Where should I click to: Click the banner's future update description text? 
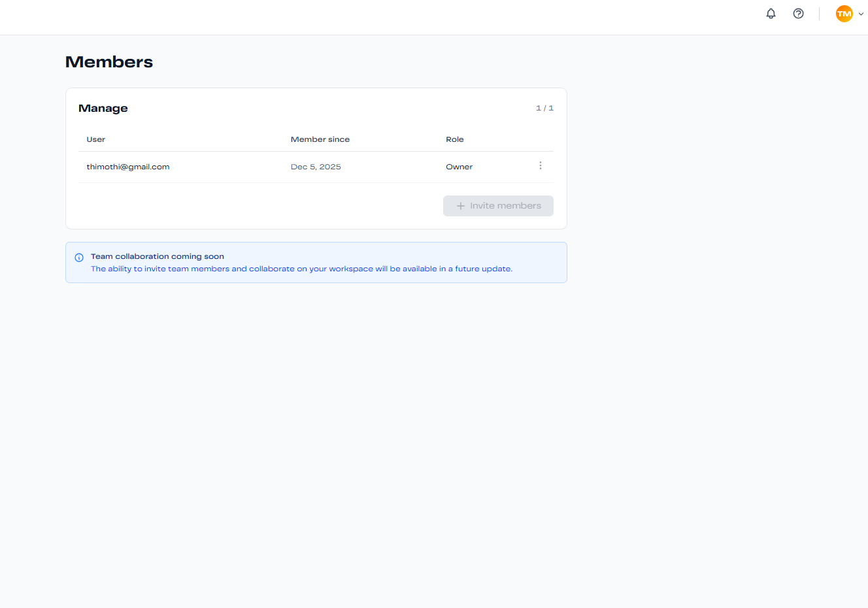pos(301,269)
